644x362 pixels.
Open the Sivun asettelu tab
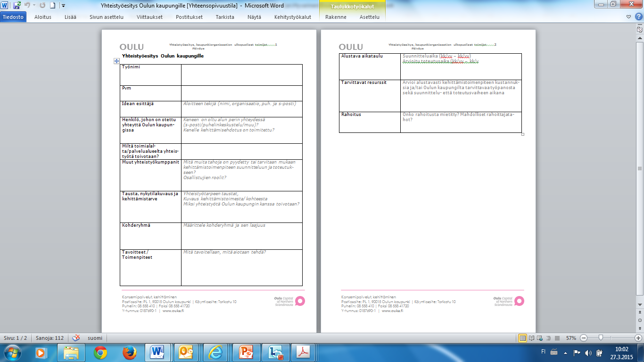pos(107,17)
